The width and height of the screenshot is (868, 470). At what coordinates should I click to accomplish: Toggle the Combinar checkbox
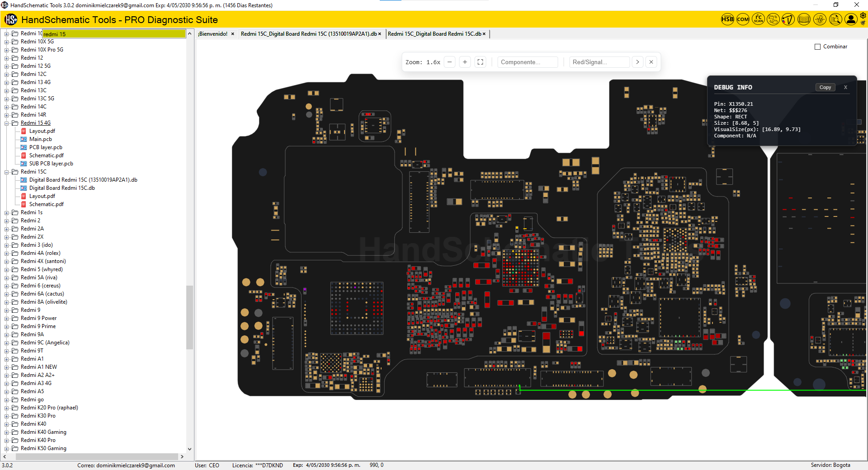tap(817, 47)
